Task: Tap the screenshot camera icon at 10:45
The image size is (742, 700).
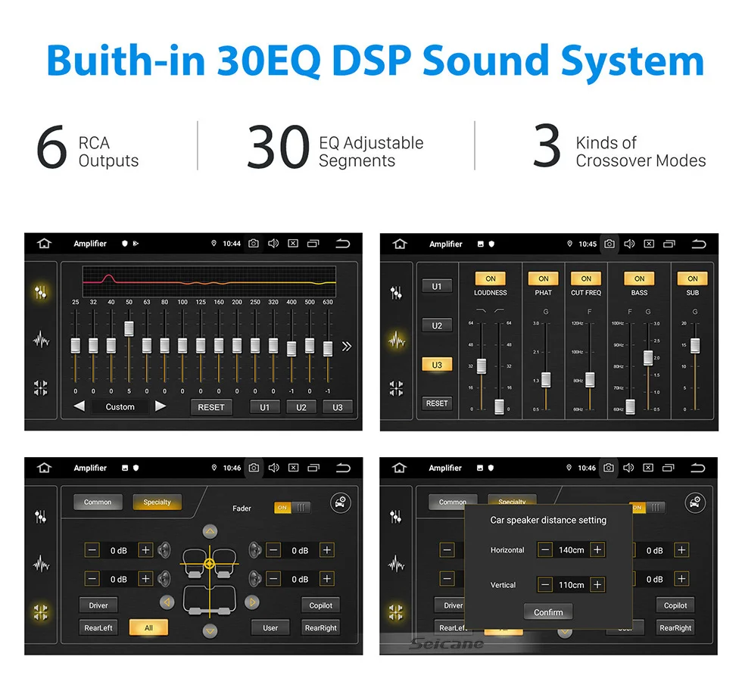Action: tap(609, 244)
